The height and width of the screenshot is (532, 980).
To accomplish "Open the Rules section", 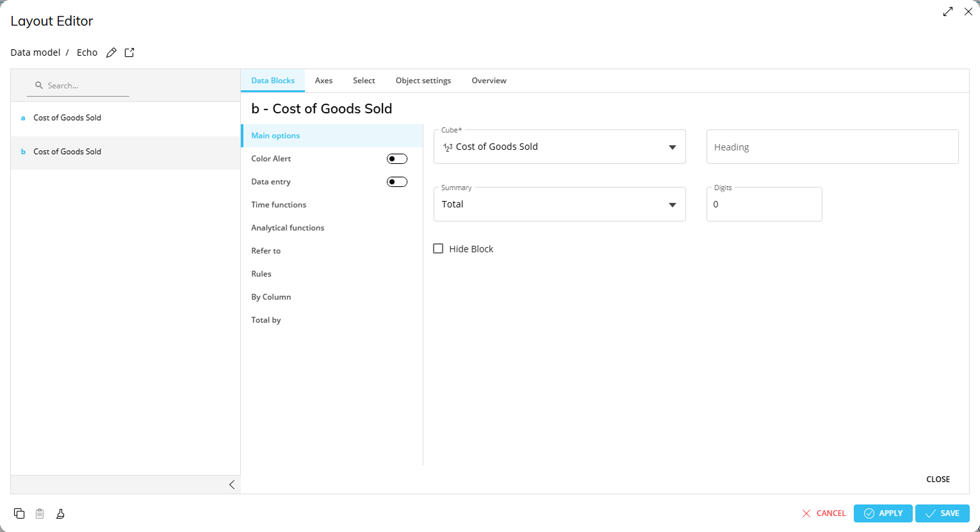I will pos(332,274).
